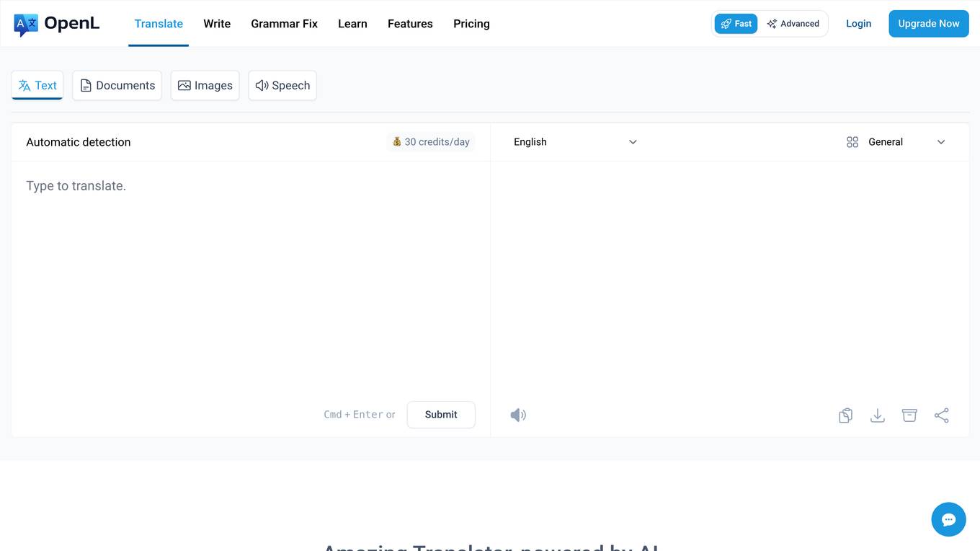Viewport: 980px width, 551px height.
Task: Select the Images tab
Action: click(205, 85)
